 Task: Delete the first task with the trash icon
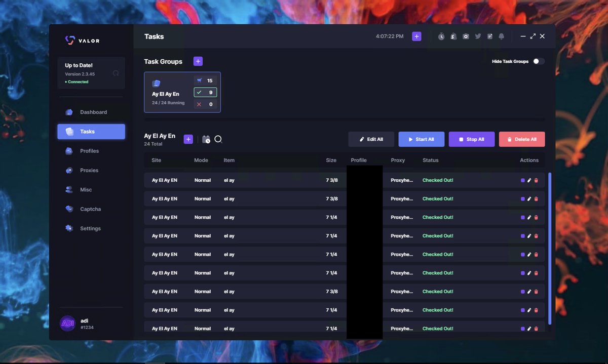pos(537,180)
